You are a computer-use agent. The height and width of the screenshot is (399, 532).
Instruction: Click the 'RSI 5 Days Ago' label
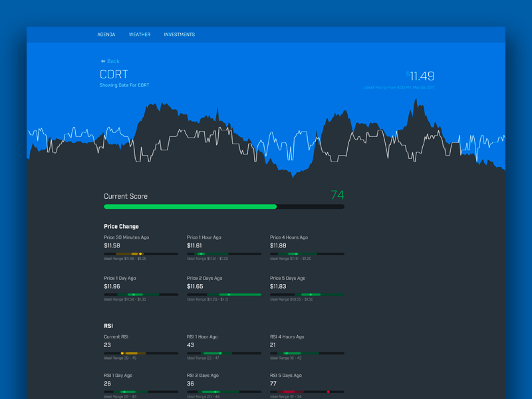tap(286, 376)
